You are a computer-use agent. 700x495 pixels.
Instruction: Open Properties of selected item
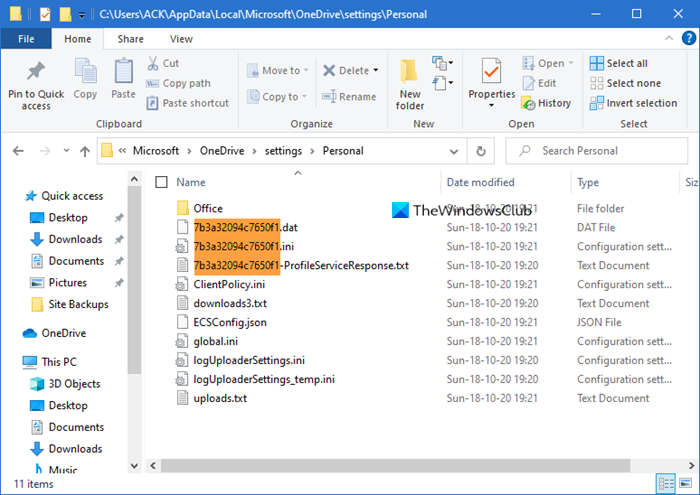[x=492, y=78]
